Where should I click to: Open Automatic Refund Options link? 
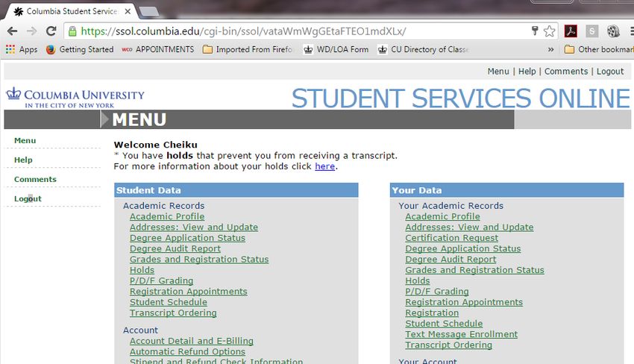pyautogui.click(x=187, y=351)
